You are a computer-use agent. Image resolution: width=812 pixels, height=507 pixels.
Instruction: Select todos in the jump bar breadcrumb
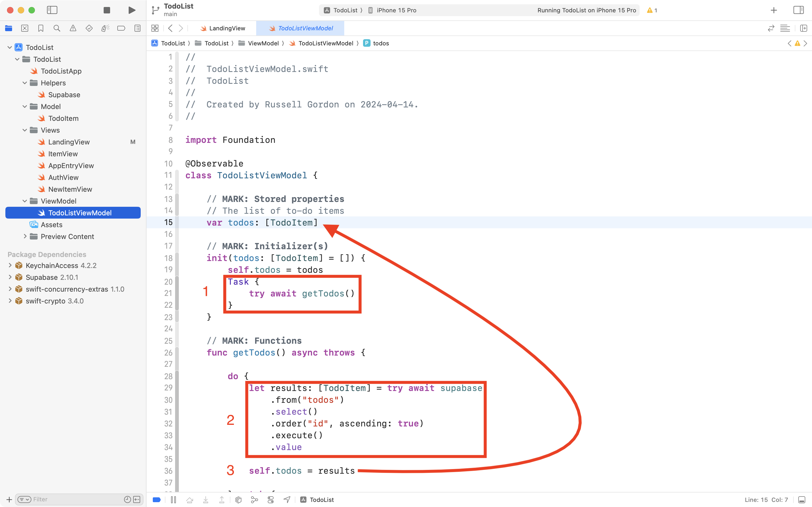click(x=381, y=43)
